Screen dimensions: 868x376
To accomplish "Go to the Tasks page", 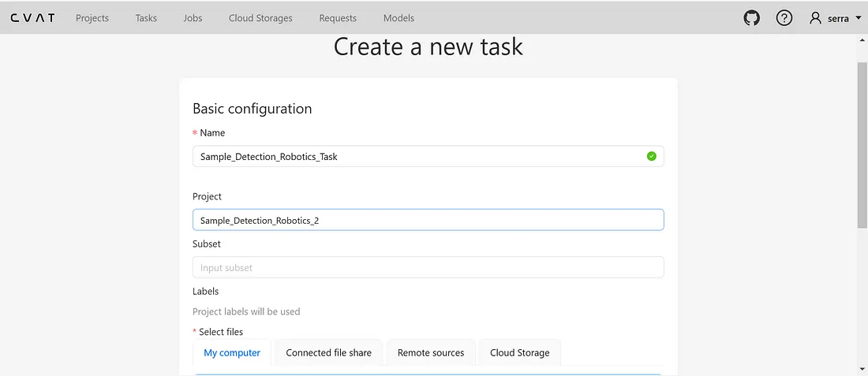I will [x=146, y=18].
